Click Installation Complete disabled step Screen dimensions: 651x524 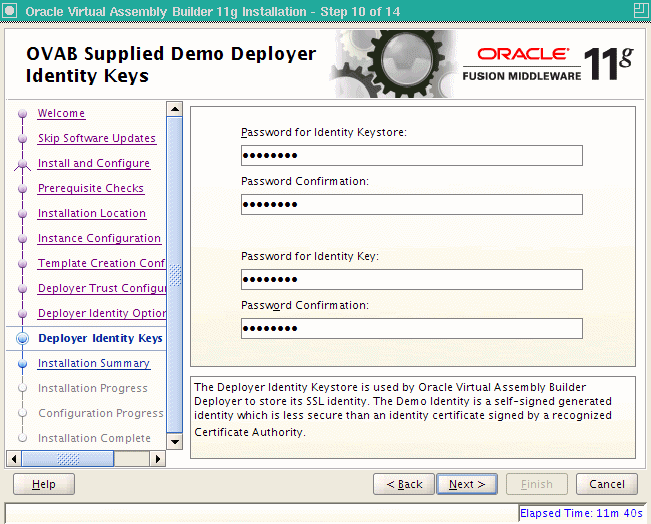point(94,438)
